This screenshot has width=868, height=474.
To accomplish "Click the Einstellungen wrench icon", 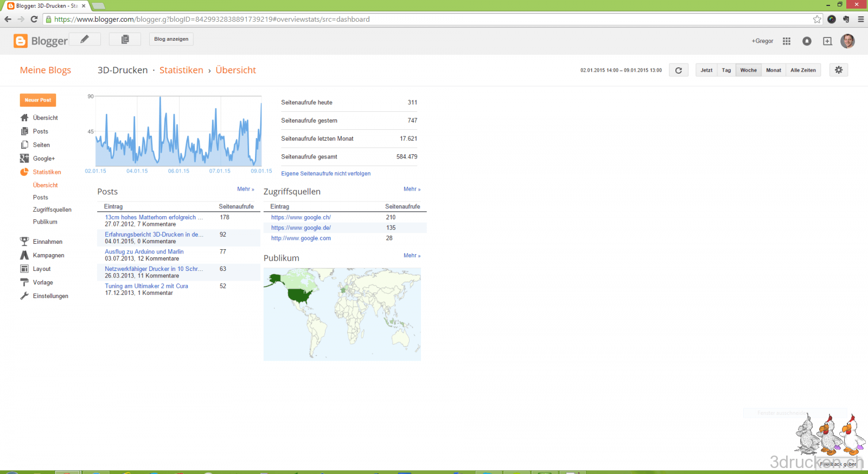I will (x=24, y=296).
